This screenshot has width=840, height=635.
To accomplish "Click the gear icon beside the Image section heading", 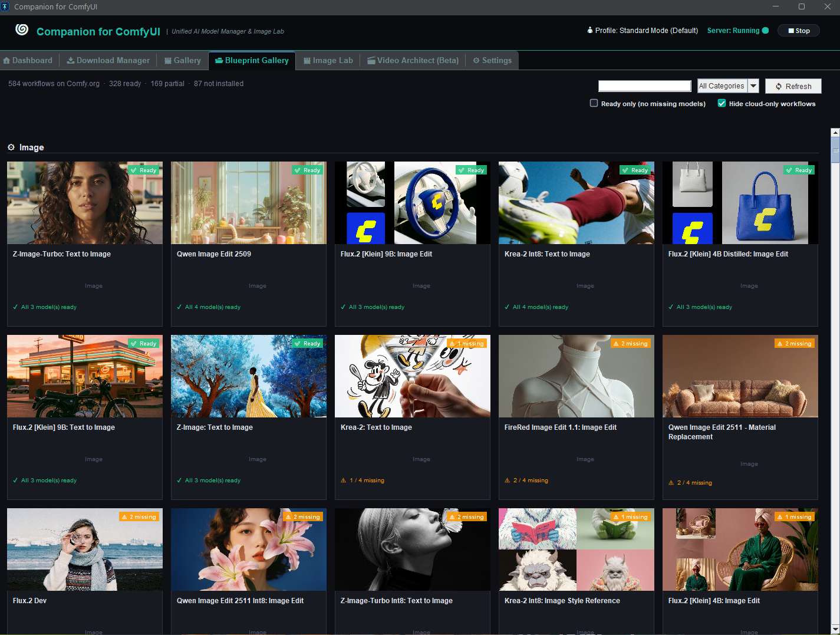I will (11, 147).
